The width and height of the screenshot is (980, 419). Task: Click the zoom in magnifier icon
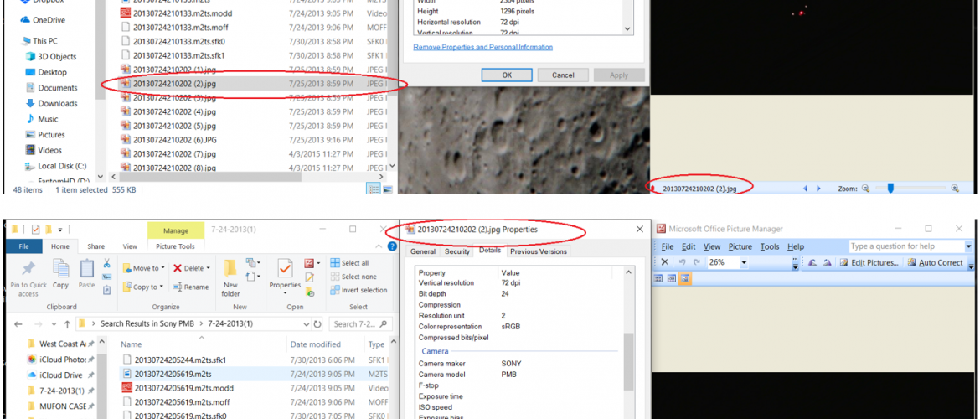click(x=955, y=189)
